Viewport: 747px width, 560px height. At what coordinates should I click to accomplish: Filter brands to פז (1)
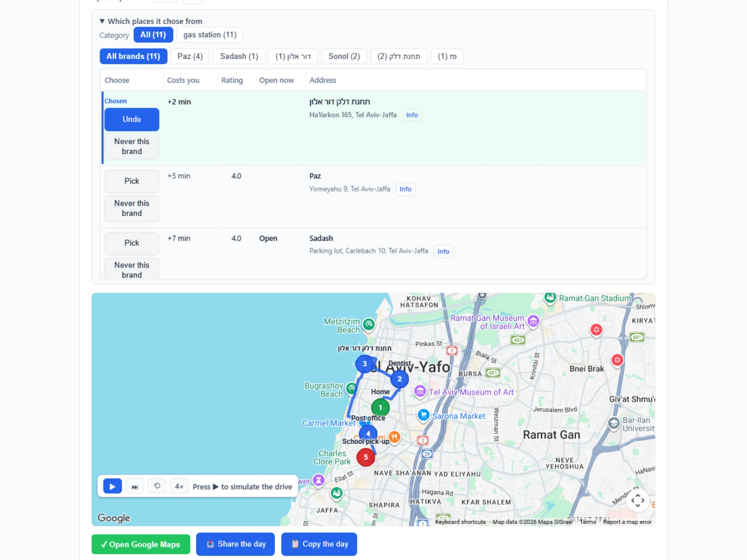(x=447, y=56)
